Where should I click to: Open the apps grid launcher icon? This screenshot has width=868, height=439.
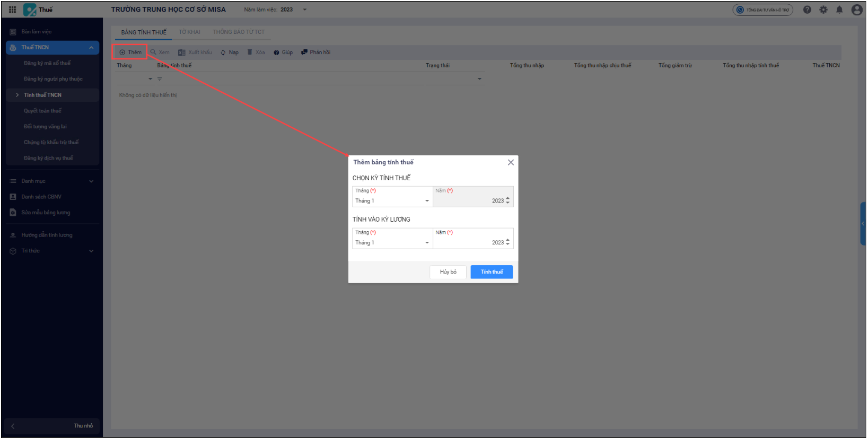13,10
